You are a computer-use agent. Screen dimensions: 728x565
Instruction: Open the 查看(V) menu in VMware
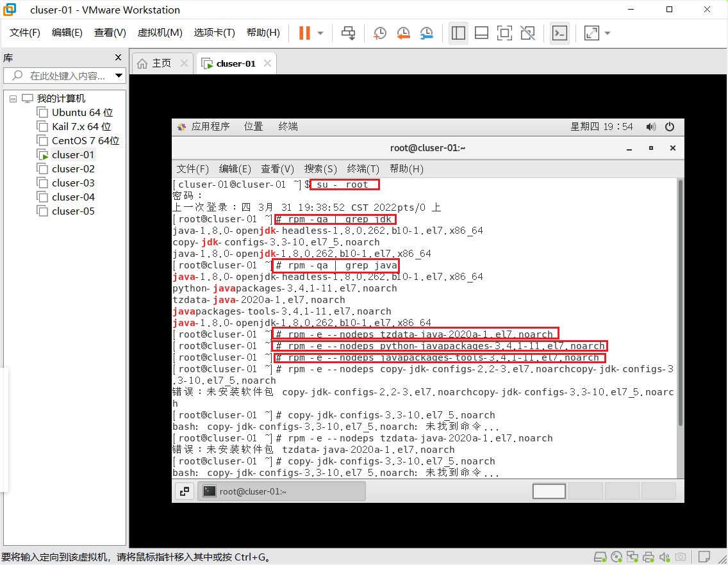110,33
